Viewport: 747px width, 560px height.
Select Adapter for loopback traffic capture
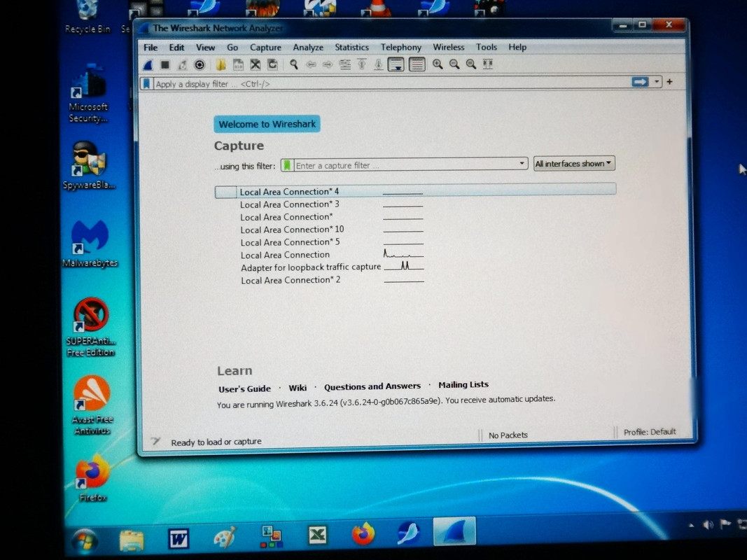pos(311,267)
